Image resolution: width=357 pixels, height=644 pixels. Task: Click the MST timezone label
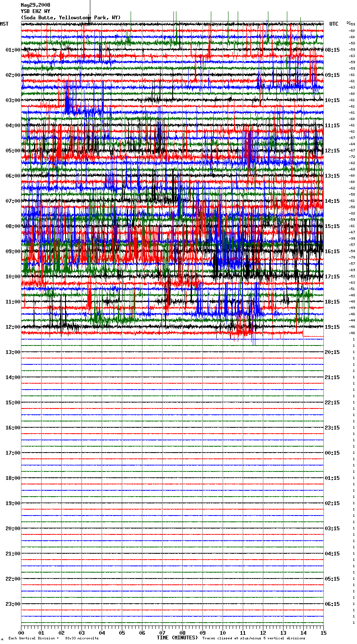pos(4,24)
